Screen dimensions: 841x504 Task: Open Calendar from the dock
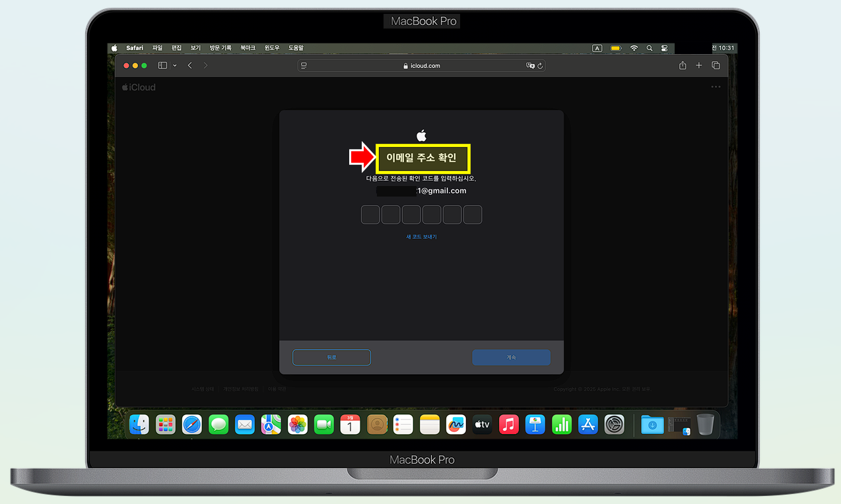[351, 424]
